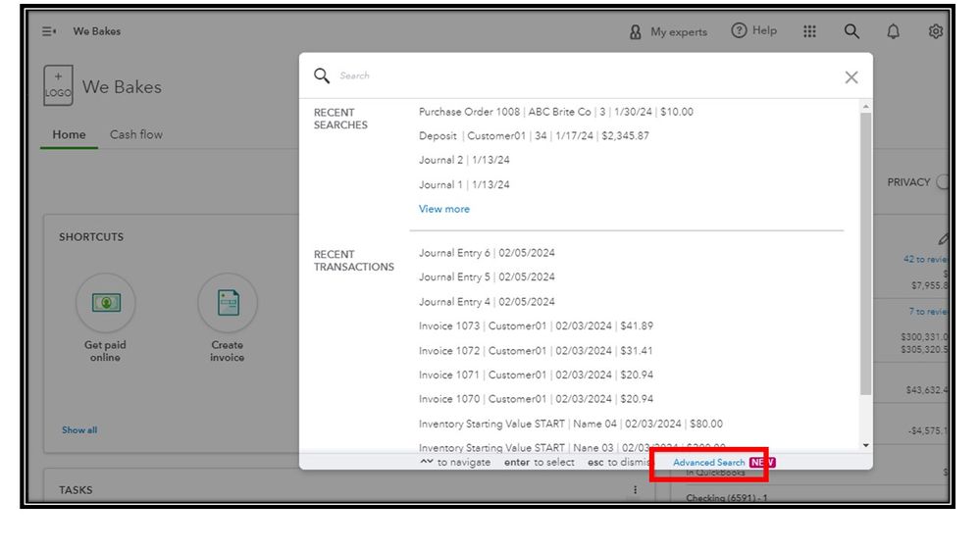Click the pencil edit icon at right edge
This screenshot has width=980, height=551.
coord(943,238)
